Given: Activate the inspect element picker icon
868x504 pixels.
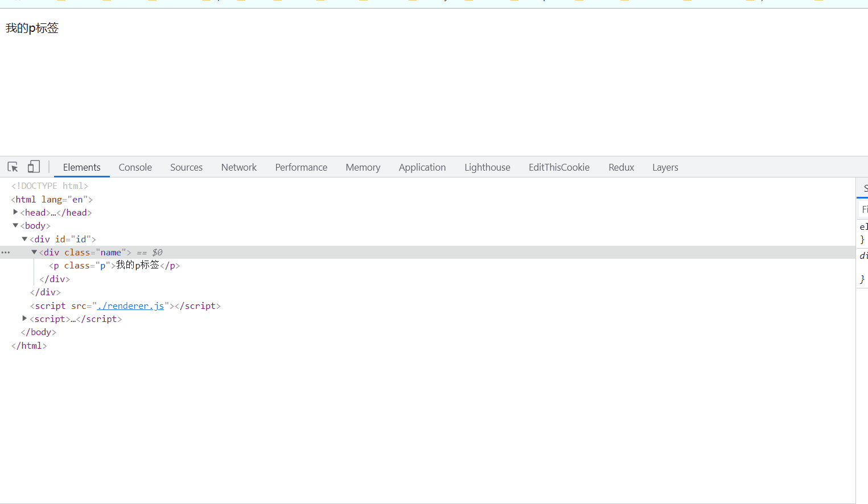Looking at the screenshot, I should click(13, 167).
